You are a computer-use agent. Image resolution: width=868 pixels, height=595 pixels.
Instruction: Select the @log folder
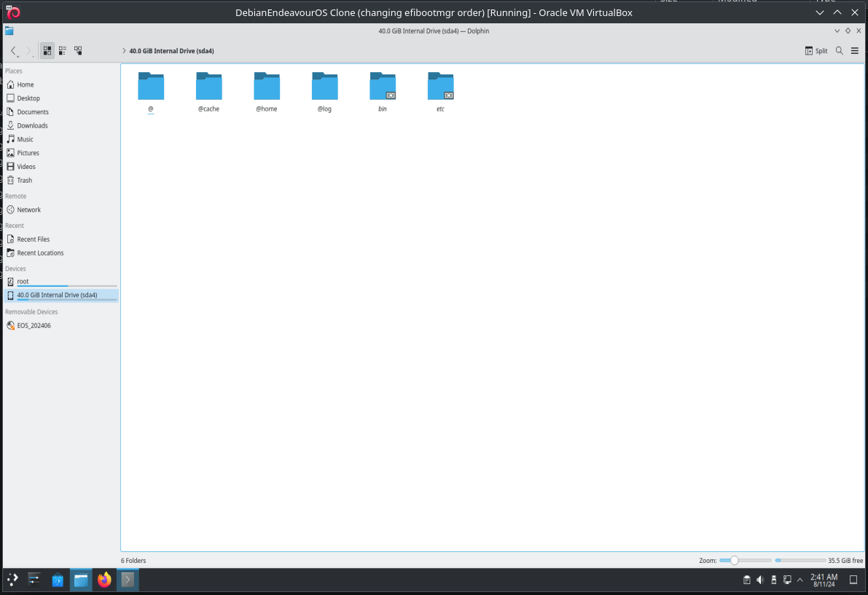coord(324,91)
